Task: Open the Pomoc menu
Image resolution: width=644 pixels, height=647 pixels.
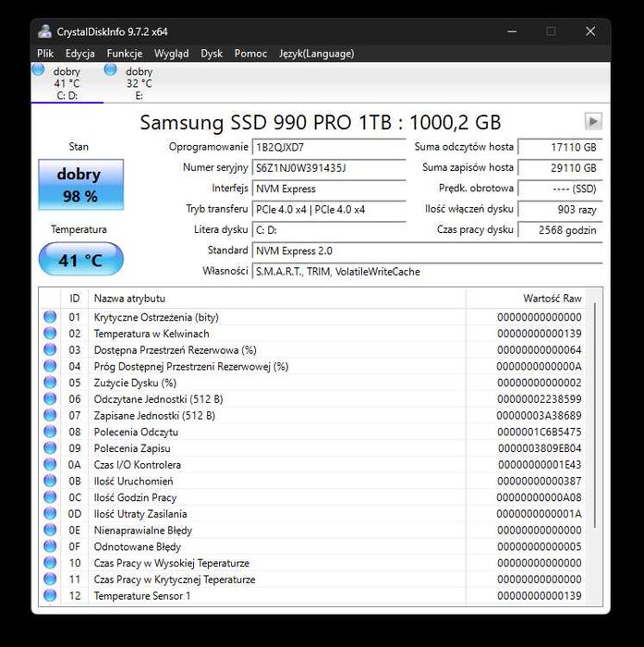Action: (250, 54)
